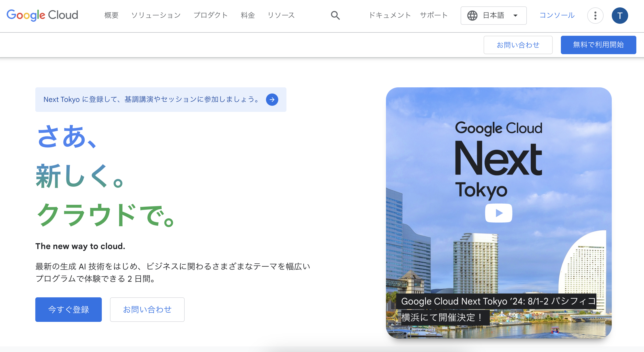This screenshot has height=352, width=644.
Task: Select the 料金 navigation item
Action: click(x=248, y=15)
